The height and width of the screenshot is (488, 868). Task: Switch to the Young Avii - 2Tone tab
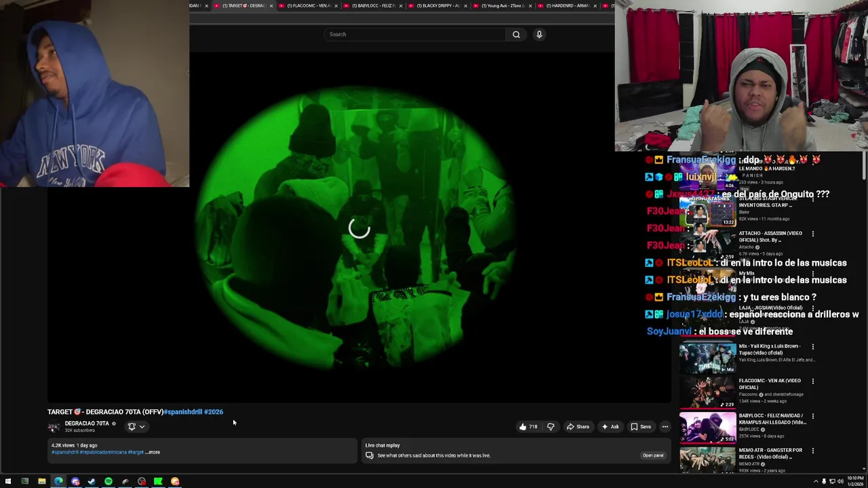click(502, 5)
